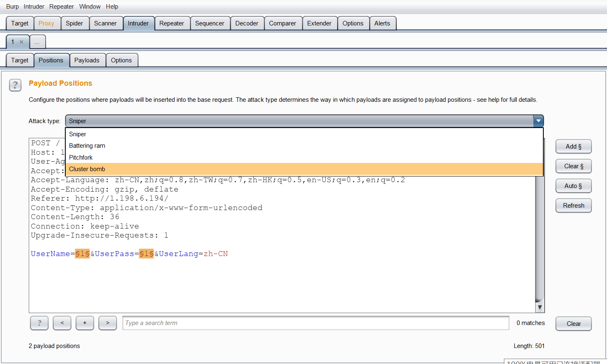Choose Cluster bomb attack type
The height and width of the screenshot is (364, 607).
pos(304,169)
